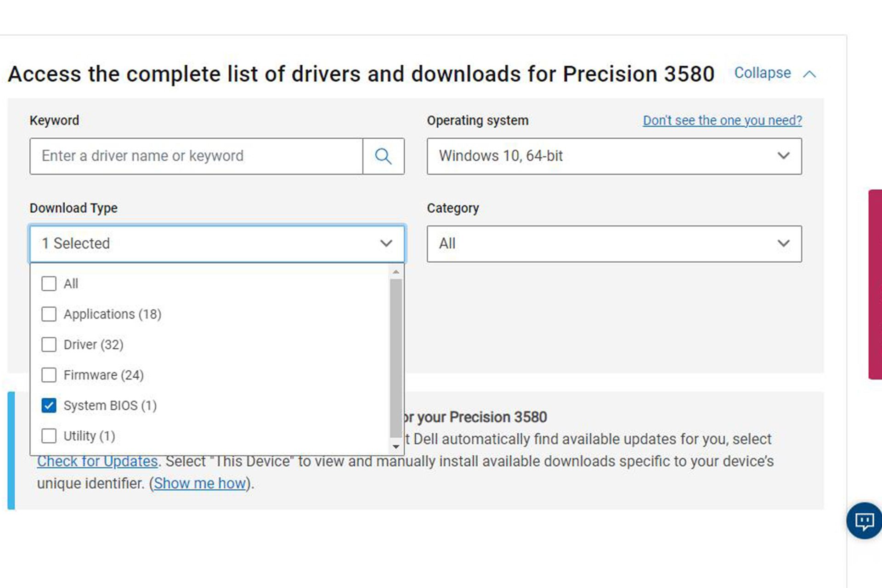Click the keyword search magnifier icon

tap(383, 156)
